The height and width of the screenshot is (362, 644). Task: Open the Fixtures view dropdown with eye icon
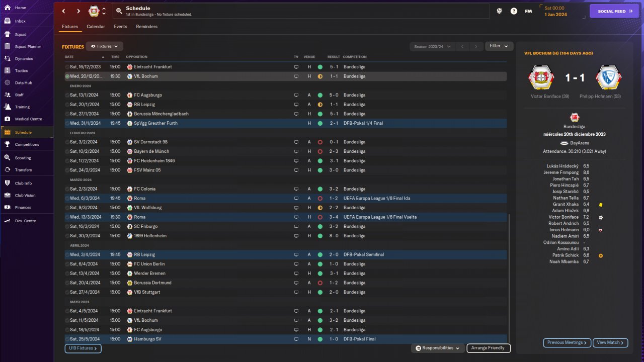[x=105, y=46]
